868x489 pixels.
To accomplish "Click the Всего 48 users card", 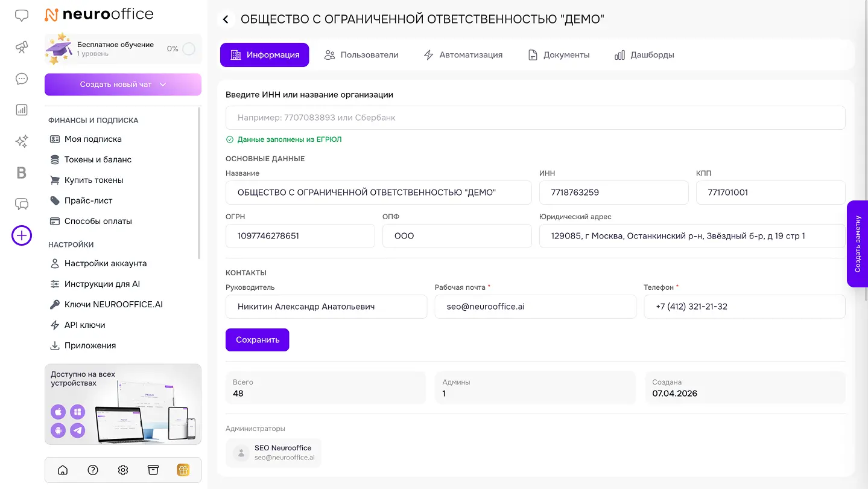I will (326, 388).
